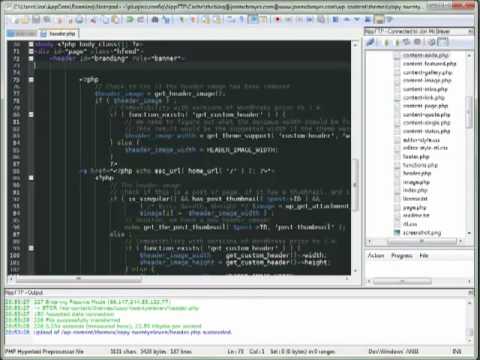Toggle the NppFTP panel toolbar button
Viewport: 480px width, 360px height.
click(379, 20)
